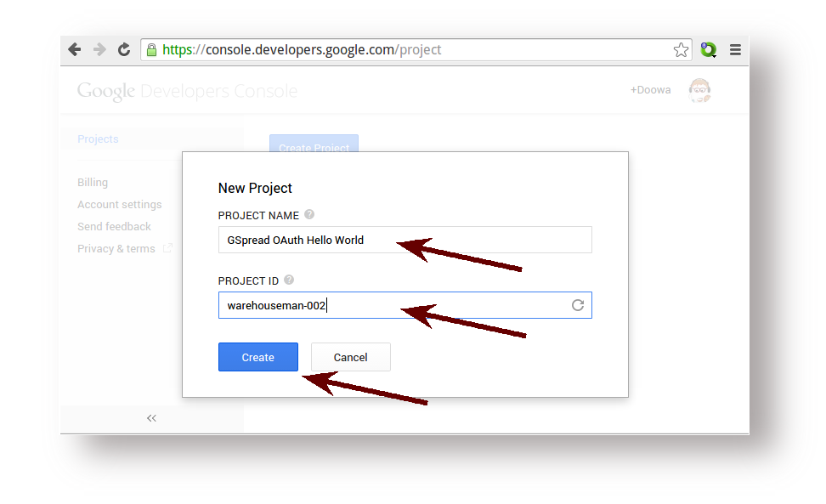Open the green extension icon in toolbar
Viewport: 826px width, 504px height.
click(709, 49)
